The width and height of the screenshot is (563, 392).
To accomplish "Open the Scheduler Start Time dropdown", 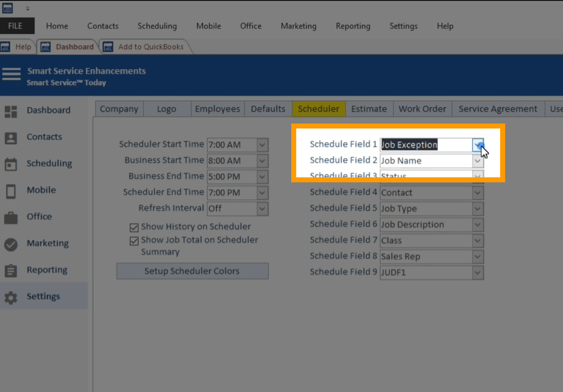I will click(x=262, y=145).
